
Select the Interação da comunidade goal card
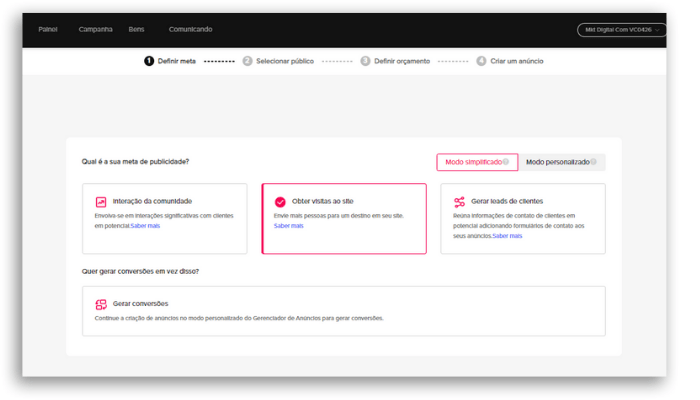pyautogui.click(x=165, y=218)
